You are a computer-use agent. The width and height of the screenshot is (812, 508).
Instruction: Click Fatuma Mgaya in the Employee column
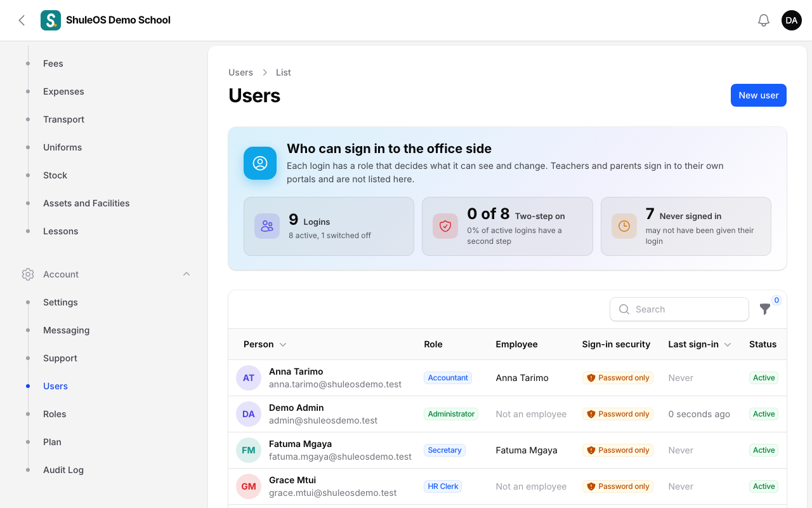[527, 450]
